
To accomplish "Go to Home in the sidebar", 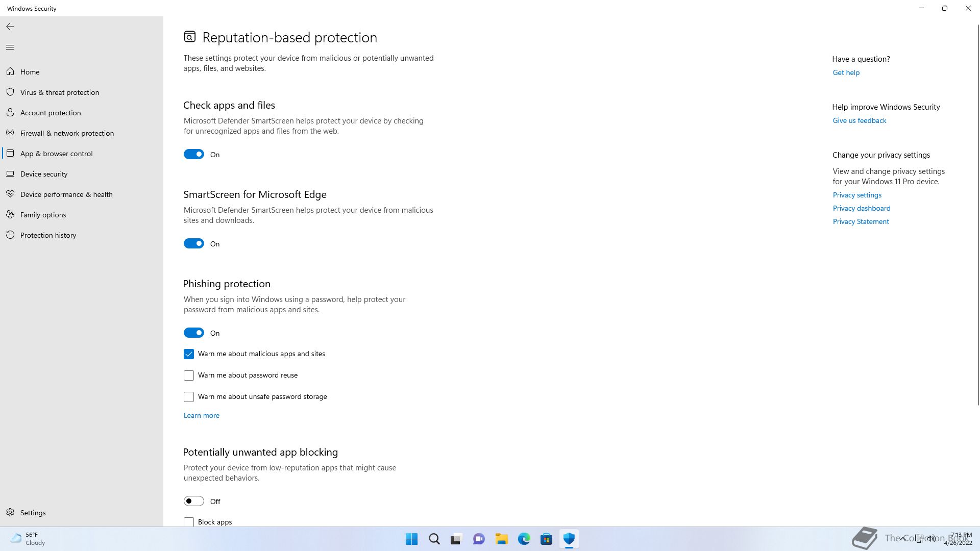I will [x=82, y=72].
